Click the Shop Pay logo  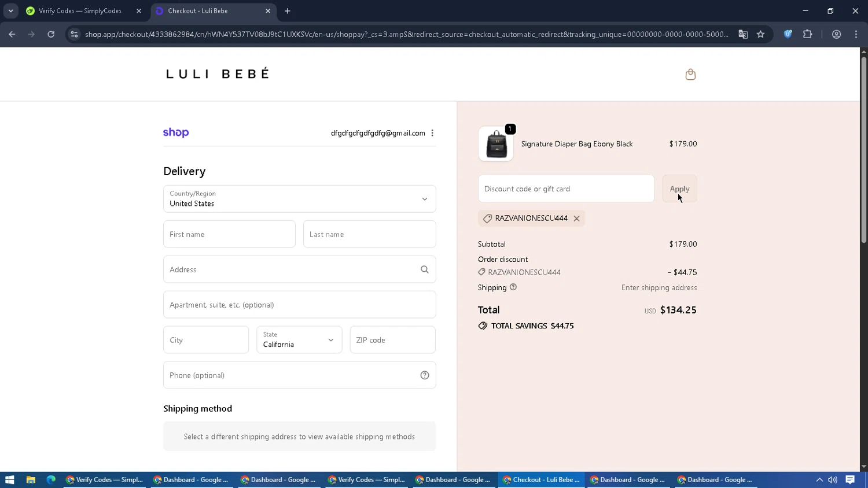[176, 132]
